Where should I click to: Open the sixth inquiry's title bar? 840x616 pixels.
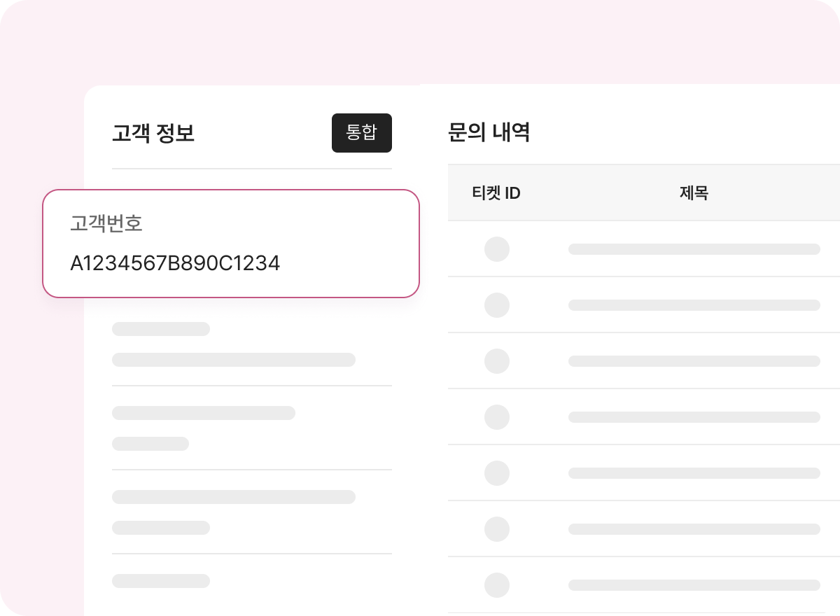click(694, 529)
